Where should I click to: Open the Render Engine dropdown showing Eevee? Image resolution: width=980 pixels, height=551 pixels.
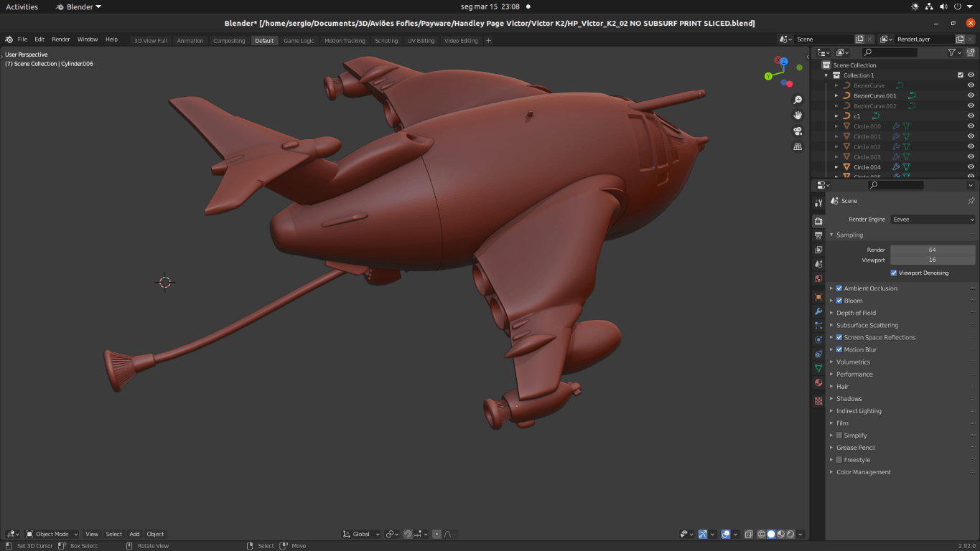click(x=933, y=220)
